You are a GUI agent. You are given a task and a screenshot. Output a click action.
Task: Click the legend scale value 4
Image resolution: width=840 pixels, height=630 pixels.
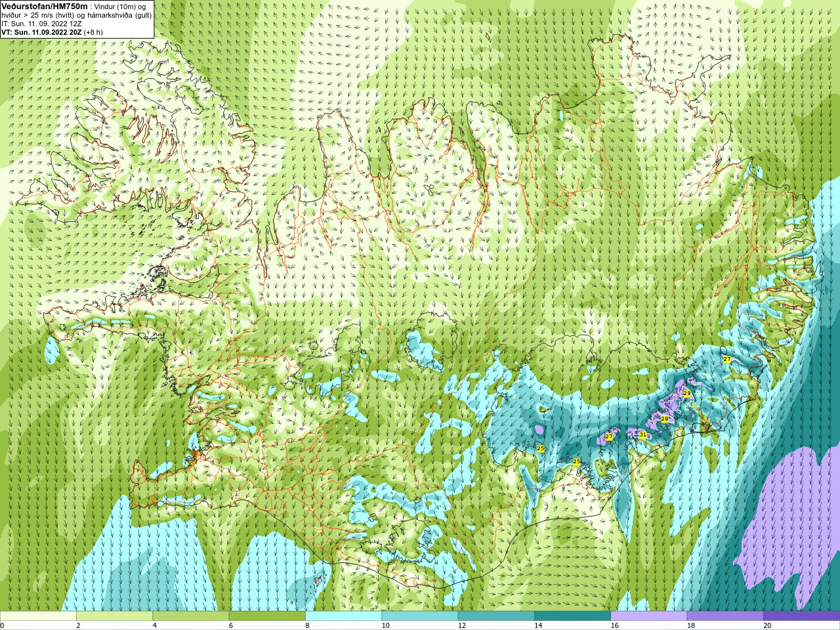tap(154, 625)
